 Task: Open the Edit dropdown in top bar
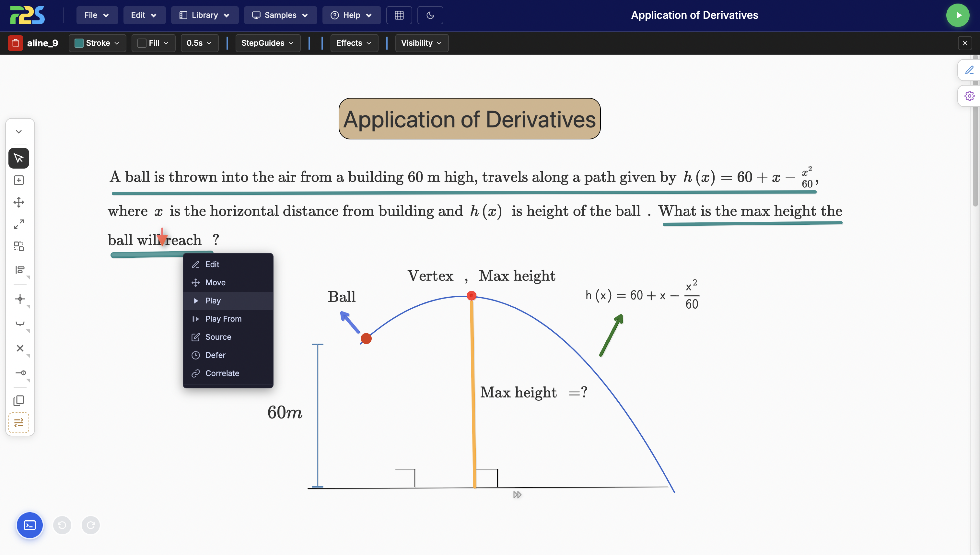[144, 15]
